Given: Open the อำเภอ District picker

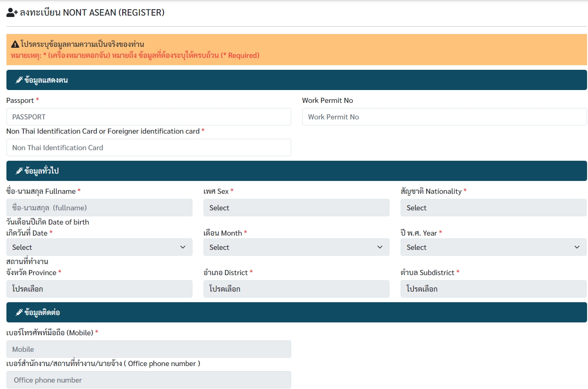Looking at the screenshot, I should coord(296,289).
